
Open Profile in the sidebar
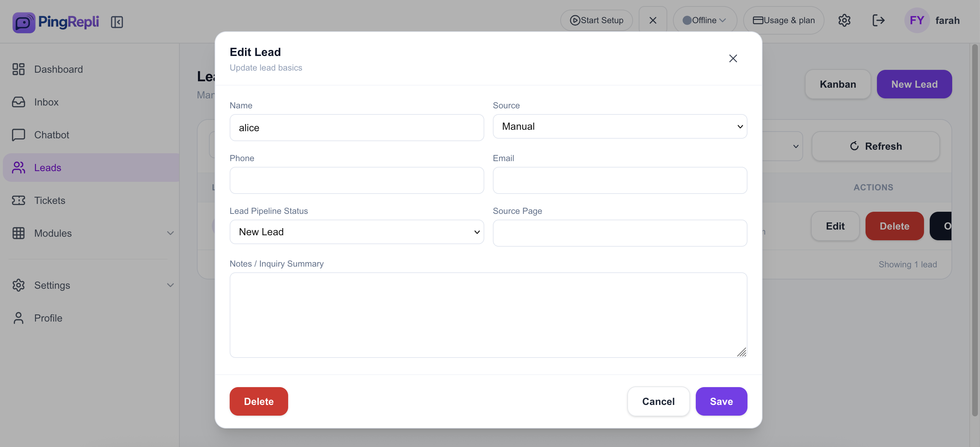tap(91, 318)
